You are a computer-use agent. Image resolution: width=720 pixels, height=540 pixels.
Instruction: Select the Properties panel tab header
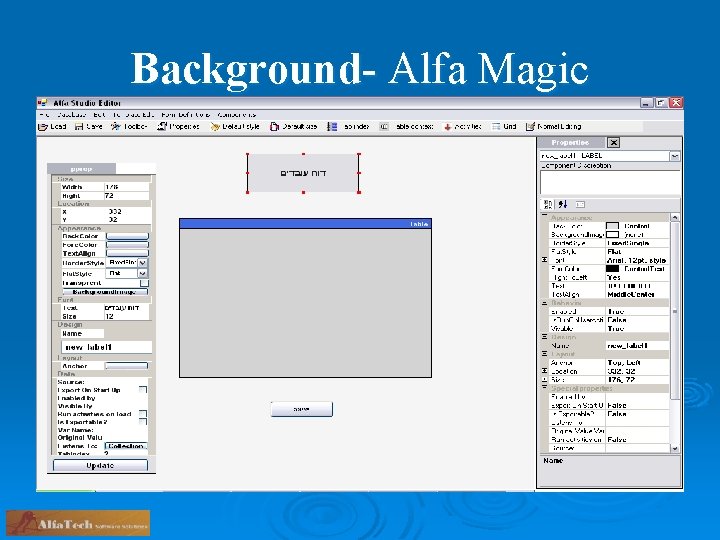click(x=570, y=143)
